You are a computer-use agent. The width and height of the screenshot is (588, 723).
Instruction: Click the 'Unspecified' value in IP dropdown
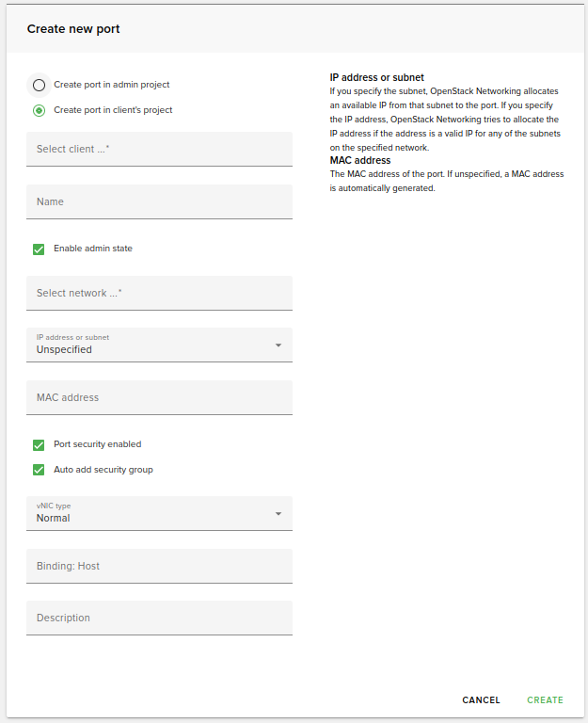tap(64, 349)
